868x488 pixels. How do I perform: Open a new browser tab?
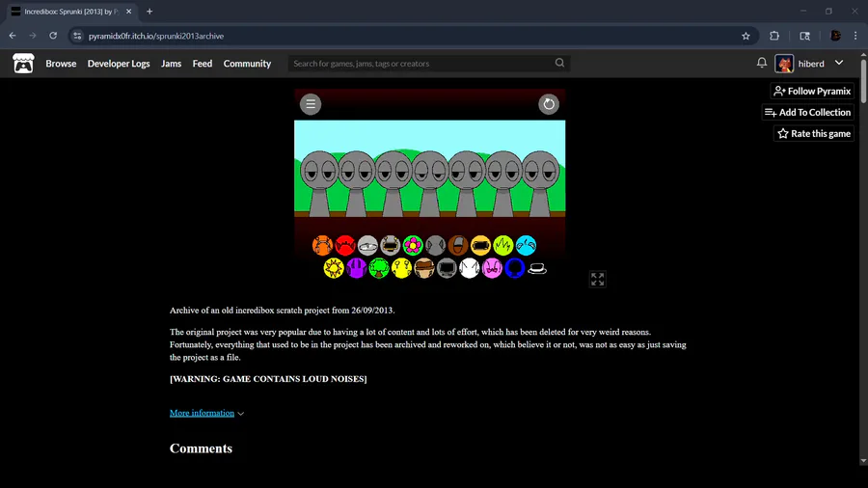pyautogui.click(x=149, y=12)
